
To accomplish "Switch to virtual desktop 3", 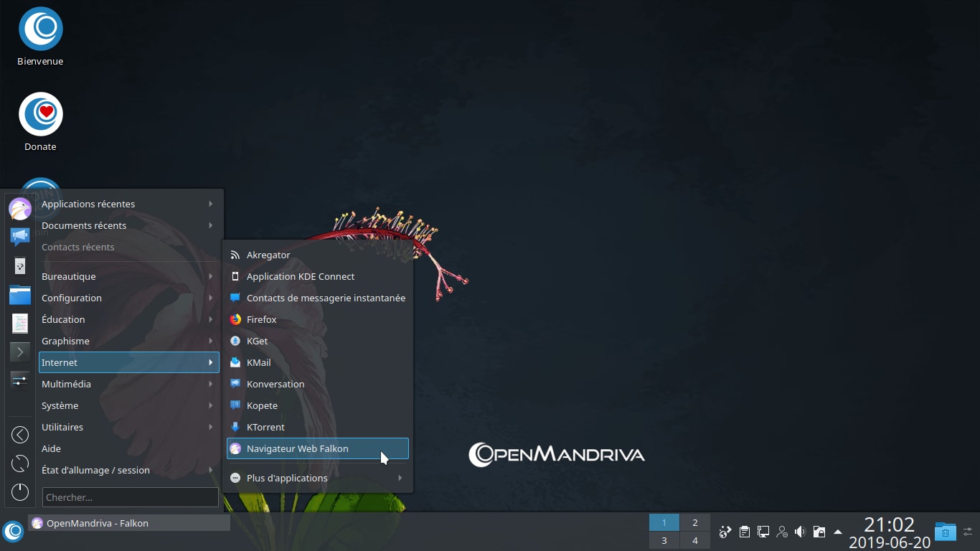I will pos(664,540).
